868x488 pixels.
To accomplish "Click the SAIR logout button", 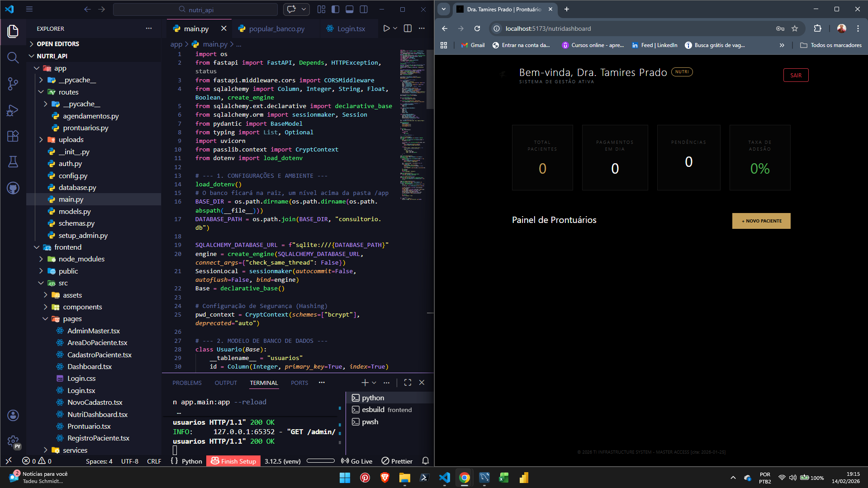I will (796, 76).
